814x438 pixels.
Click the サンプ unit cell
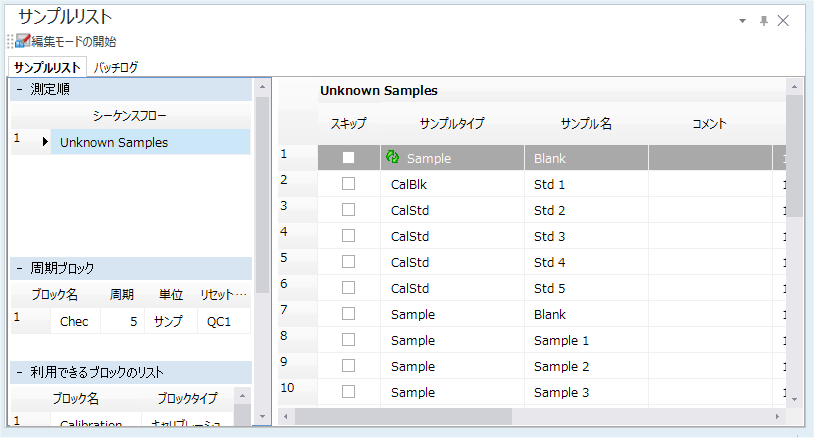pyautogui.click(x=171, y=321)
